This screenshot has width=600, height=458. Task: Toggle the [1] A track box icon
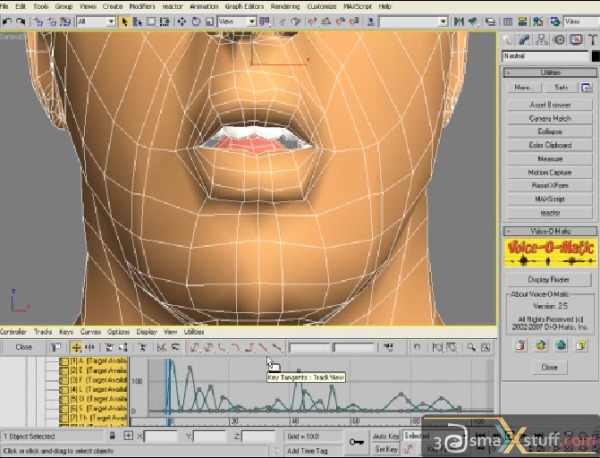point(64,361)
